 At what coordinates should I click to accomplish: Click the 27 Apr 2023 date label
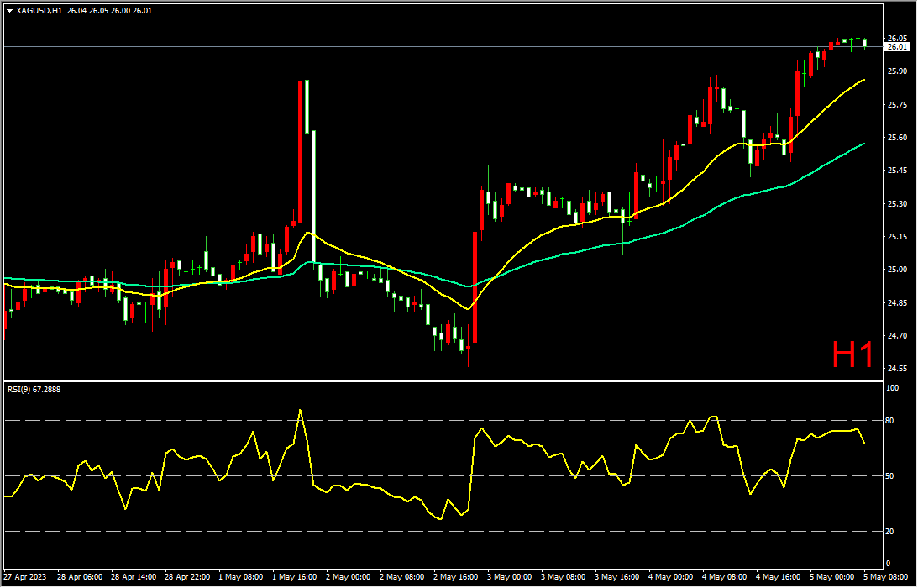point(24,577)
